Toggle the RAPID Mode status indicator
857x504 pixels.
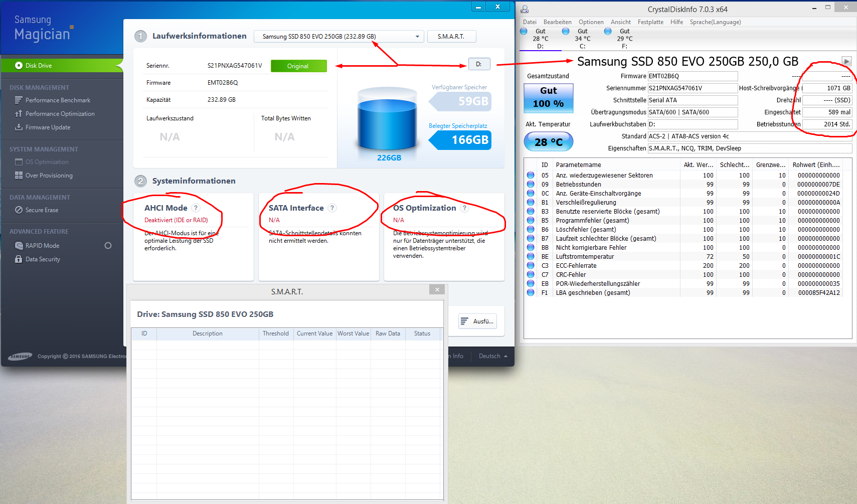click(x=108, y=246)
